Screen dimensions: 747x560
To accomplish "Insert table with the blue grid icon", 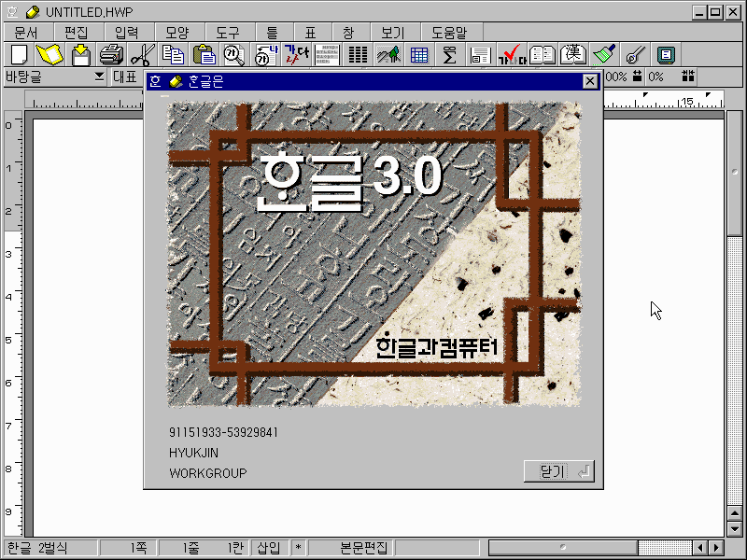I will point(419,55).
